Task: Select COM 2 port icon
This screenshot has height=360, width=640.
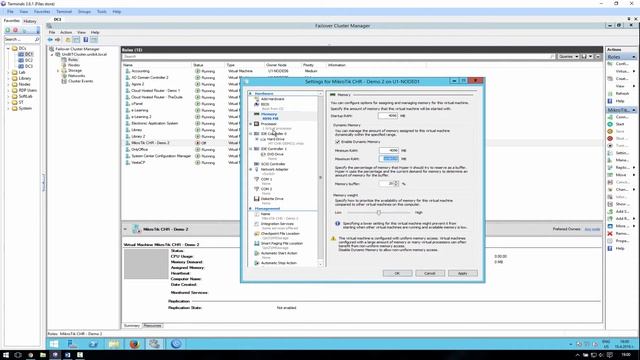Action: coord(256,189)
